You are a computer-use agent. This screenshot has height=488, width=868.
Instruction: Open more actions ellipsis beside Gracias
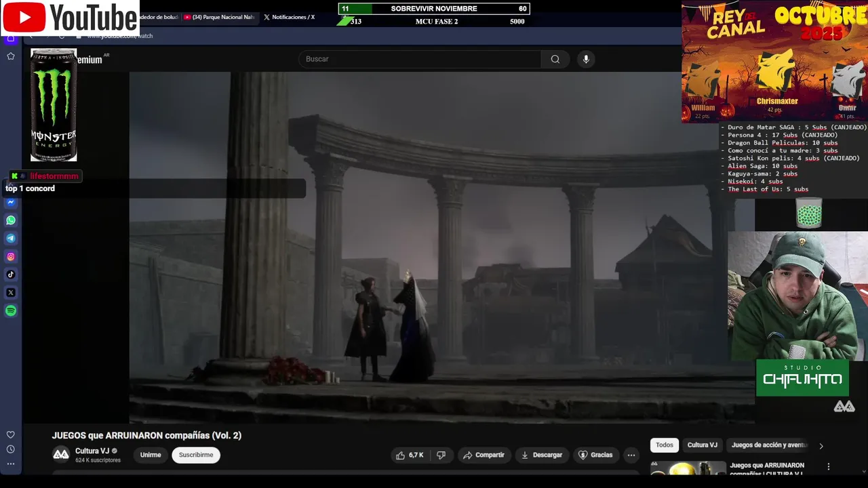[x=631, y=455]
